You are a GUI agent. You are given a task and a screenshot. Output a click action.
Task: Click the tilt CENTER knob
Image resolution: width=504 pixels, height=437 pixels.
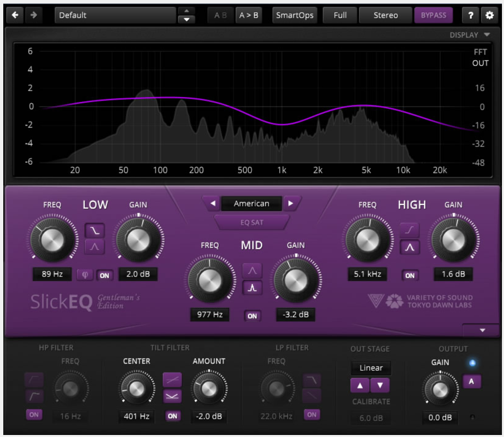pos(137,388)
